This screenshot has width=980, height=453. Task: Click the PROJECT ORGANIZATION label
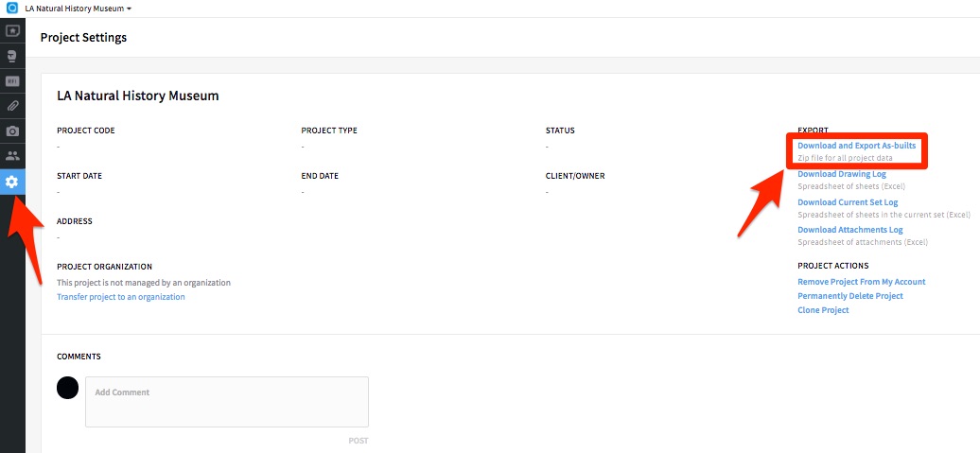104,267
